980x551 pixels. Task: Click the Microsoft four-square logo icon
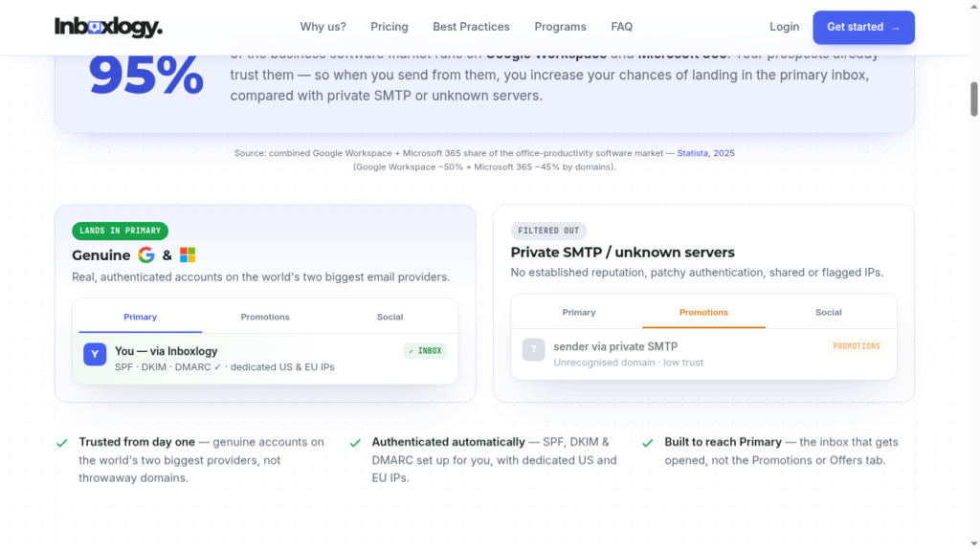(188, 254)
